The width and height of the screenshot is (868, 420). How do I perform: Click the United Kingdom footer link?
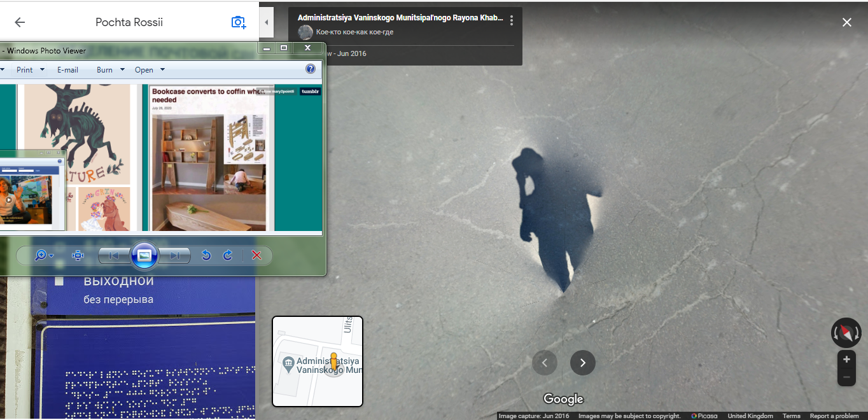[750, 416]
